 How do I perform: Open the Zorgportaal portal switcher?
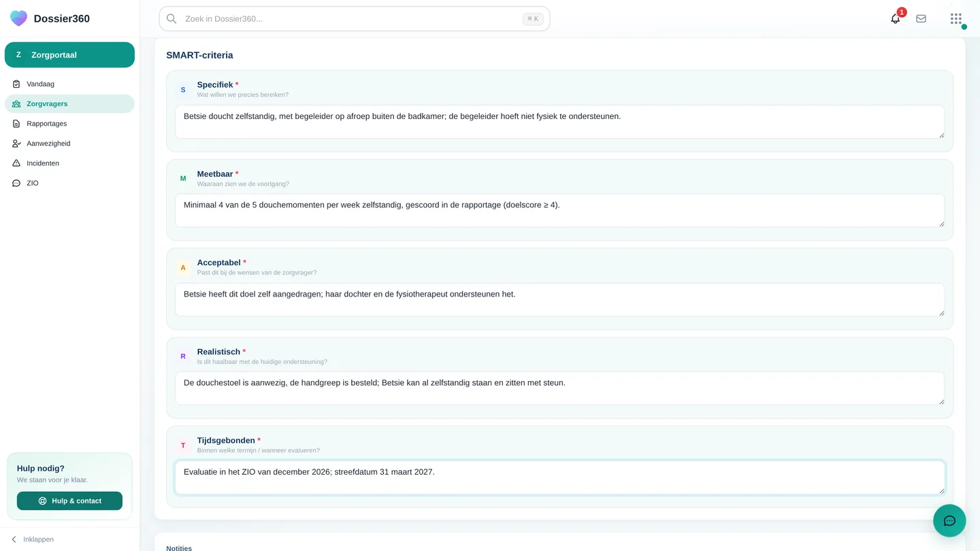pos(69,55)
